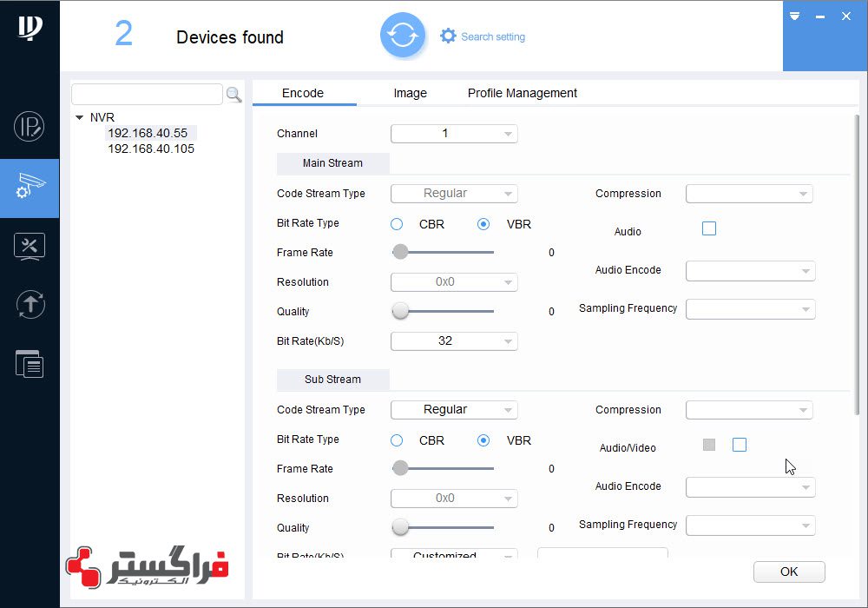Select device 192.168.40.105 in the tree

pyautogui.click(x=150, y=149)
